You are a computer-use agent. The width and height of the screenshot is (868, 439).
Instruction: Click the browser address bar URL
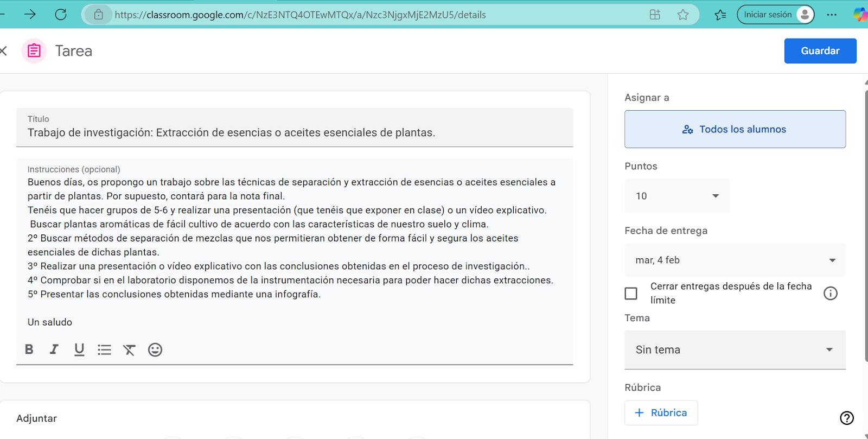[x=300, y=15]
